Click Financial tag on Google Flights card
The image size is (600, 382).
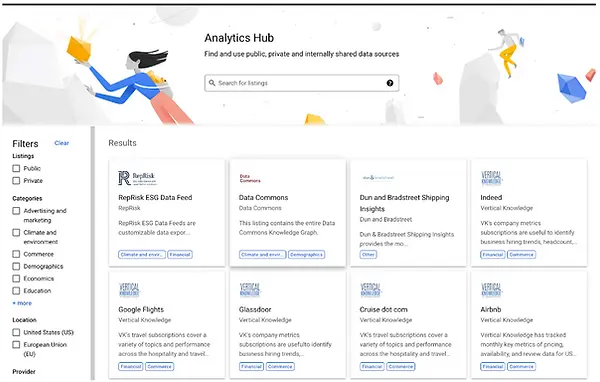pyautogui.click(x=131, y=366)
